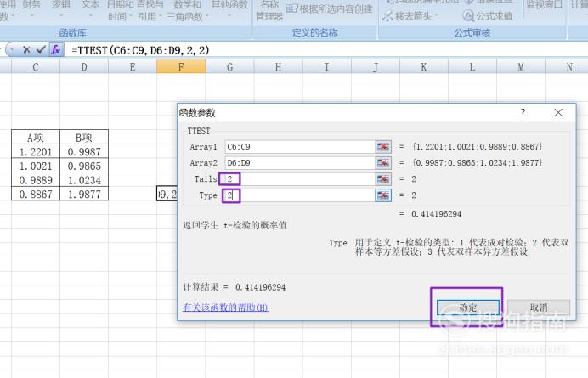Click into the Tails input field

click(x=300, y=179)
